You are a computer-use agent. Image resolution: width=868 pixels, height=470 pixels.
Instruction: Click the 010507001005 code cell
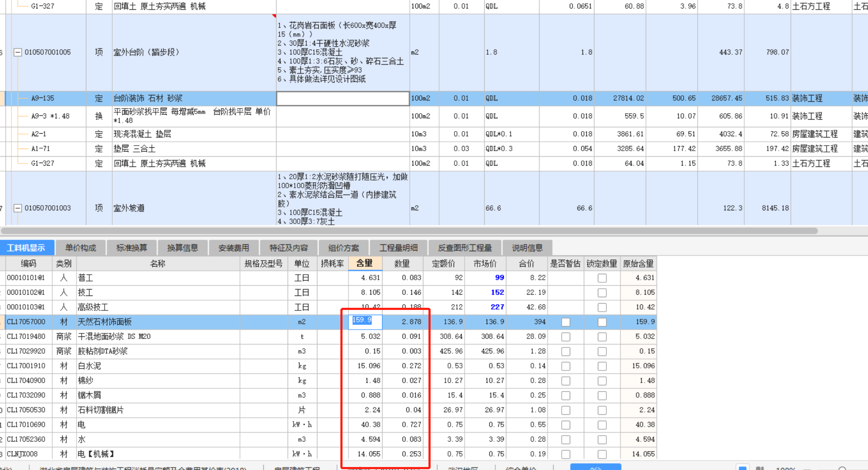point(48,52)
